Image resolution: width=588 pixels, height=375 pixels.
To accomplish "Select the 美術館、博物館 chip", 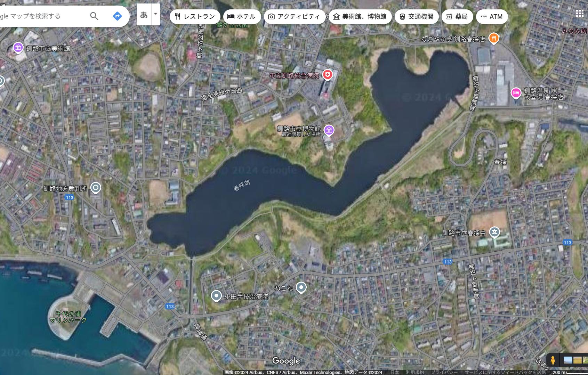I will [x=360, y=16].
